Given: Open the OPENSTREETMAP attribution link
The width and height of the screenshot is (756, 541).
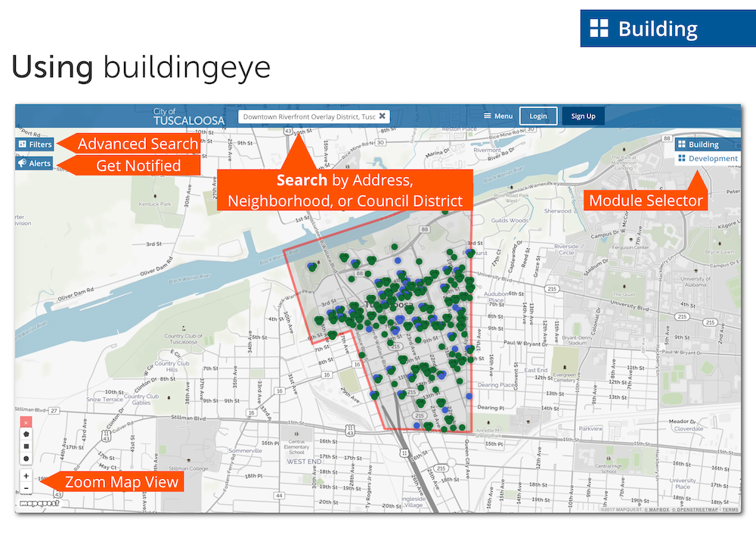Looking at the screenshot, I should [x=697, y=510].
